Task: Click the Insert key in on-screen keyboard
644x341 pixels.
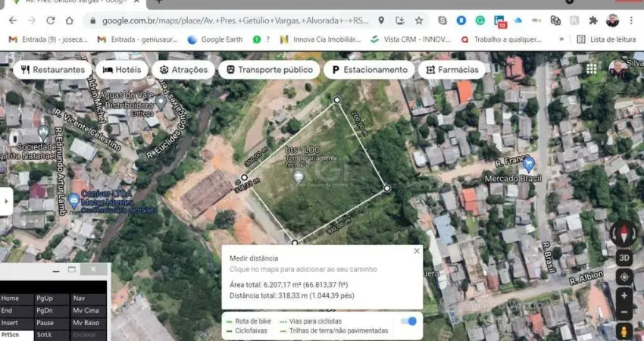Action: (x=17, y=323)
